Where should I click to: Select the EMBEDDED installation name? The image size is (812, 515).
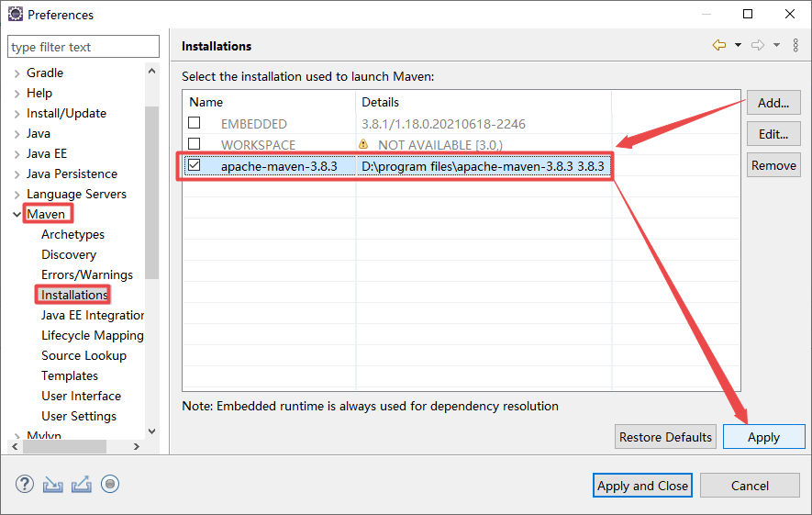(254, 124)
